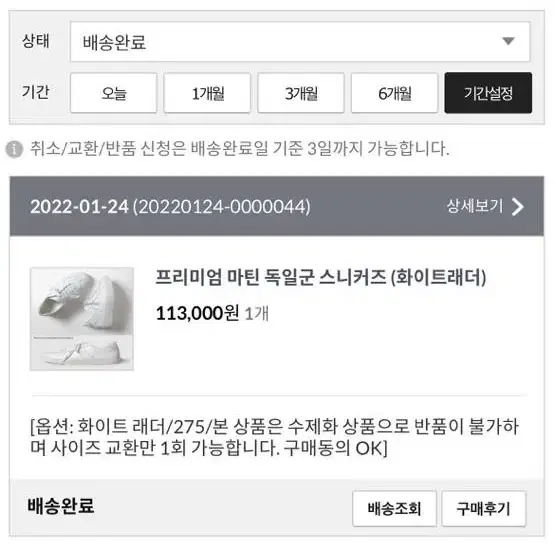Image resolution: width=555 pixels, height=555 pixels.
Task: Click the gray info icon beside the notice
Action: (x=14, y=149)
